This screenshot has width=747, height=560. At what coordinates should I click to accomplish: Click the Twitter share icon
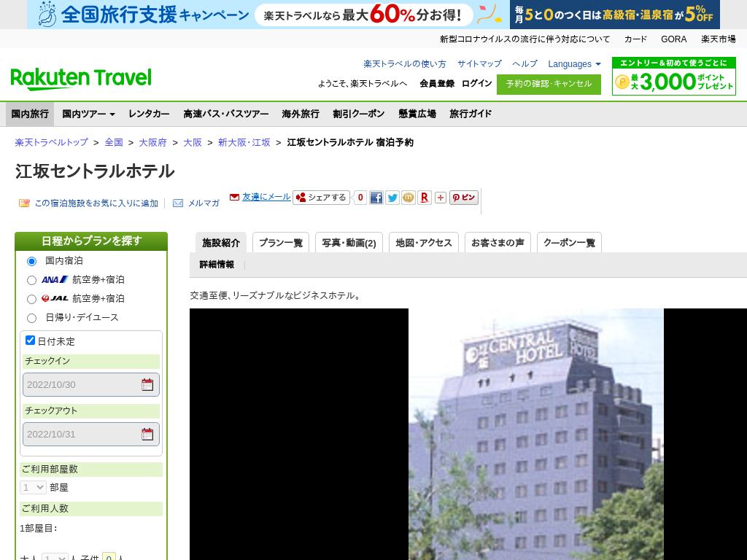pos(392,198)
